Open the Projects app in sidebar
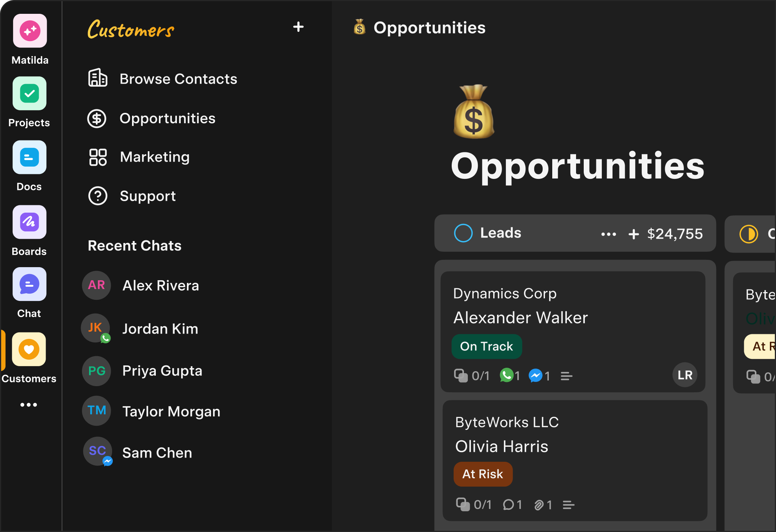The height and width of the screenshot is (532, 776). click(x=30, y=94)
